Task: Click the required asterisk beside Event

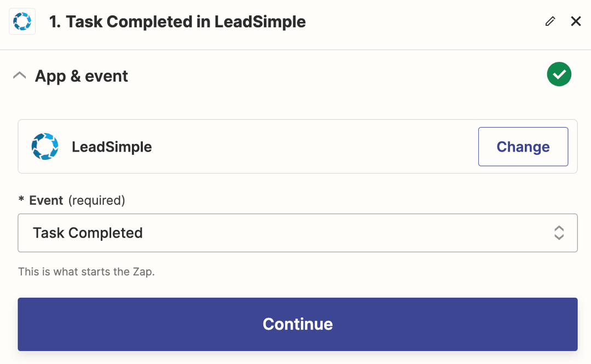Action: coord(21,200)
